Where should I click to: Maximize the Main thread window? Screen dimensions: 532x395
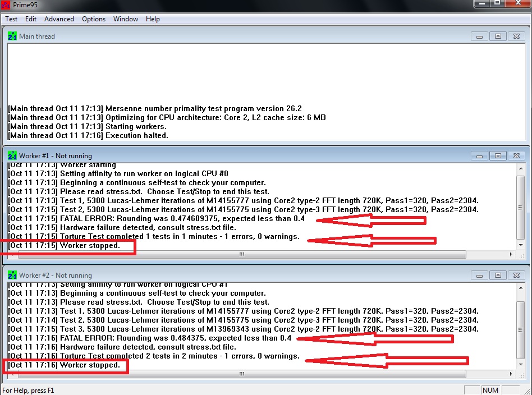tap(498, 36)
